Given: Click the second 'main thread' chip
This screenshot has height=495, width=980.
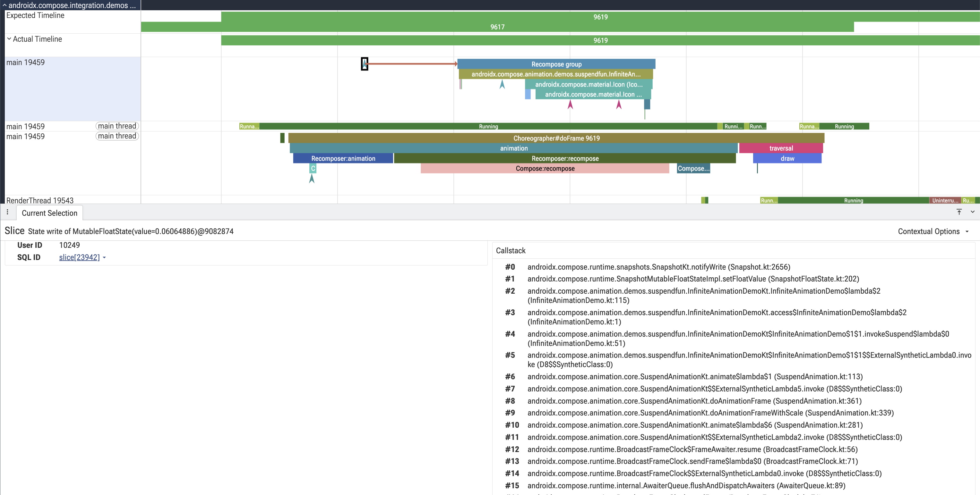Looking at the screenshot, I should click(117, 136).
